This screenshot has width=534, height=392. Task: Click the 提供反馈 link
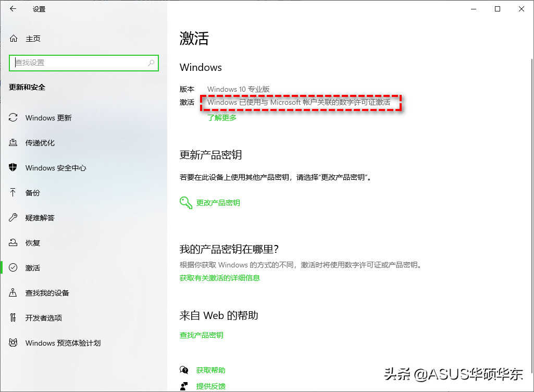tap(210, 386)
